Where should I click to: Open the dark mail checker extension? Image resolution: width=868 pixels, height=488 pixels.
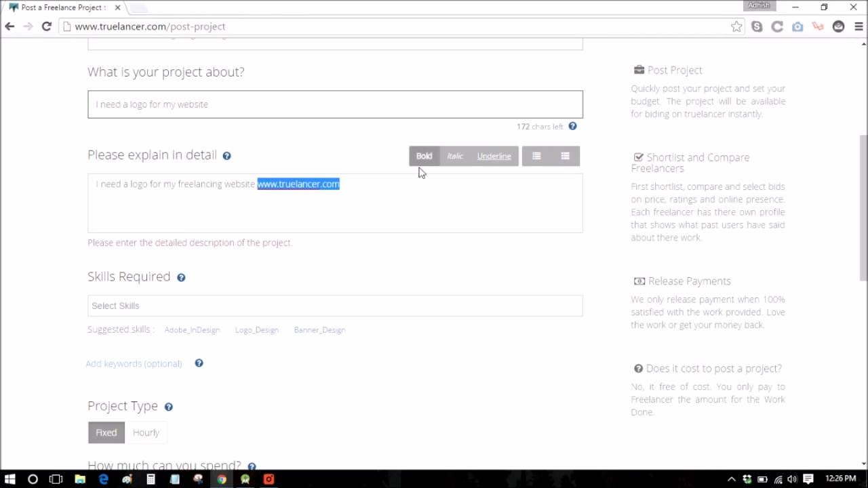[839, 26]
